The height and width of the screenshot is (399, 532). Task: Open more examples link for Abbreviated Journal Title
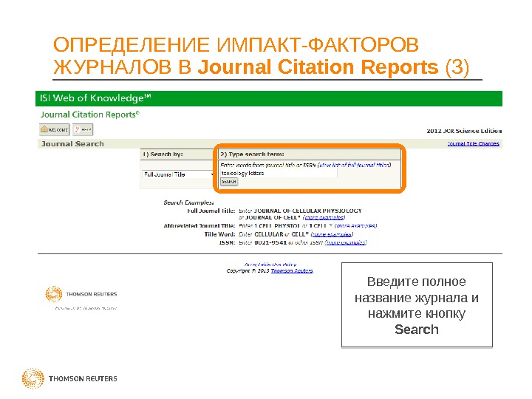tap(355, 226)
